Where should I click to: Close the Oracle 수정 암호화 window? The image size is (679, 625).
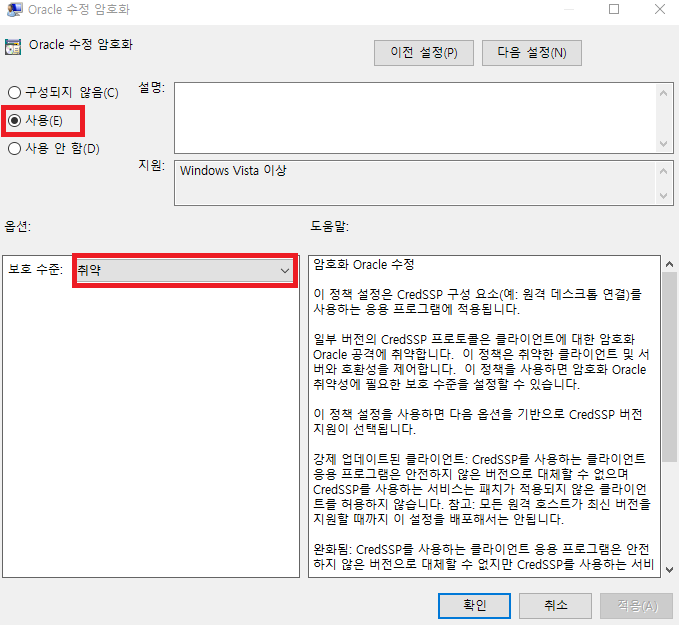coord(660,9)
